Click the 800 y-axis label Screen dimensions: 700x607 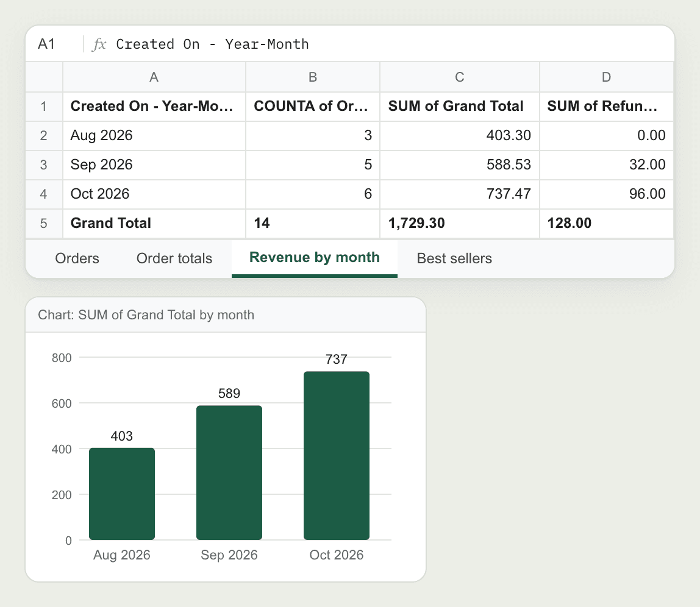click(62, 358)
